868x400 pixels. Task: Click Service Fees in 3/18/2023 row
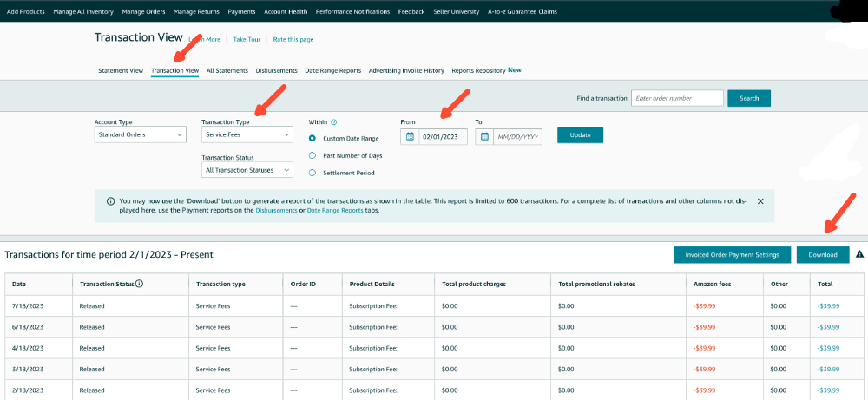point(214,369)
